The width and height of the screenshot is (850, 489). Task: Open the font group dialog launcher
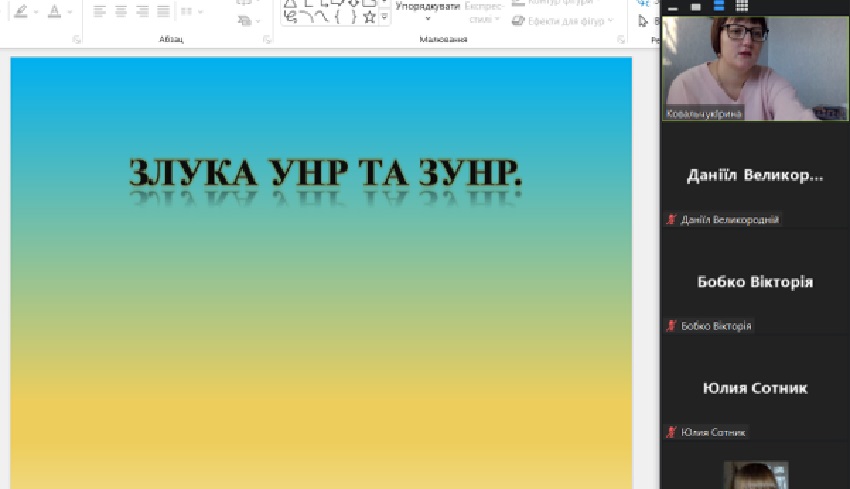pyautogui.click(x=76, y=39)
